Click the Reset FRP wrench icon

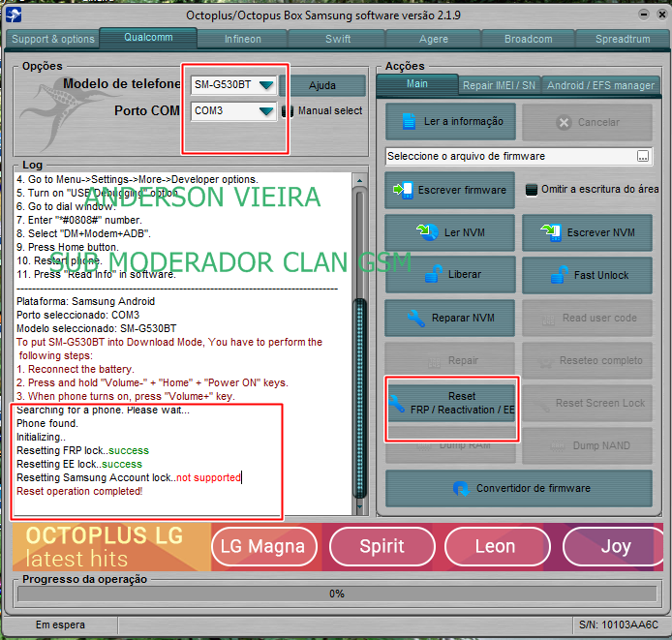pos(397,404)
